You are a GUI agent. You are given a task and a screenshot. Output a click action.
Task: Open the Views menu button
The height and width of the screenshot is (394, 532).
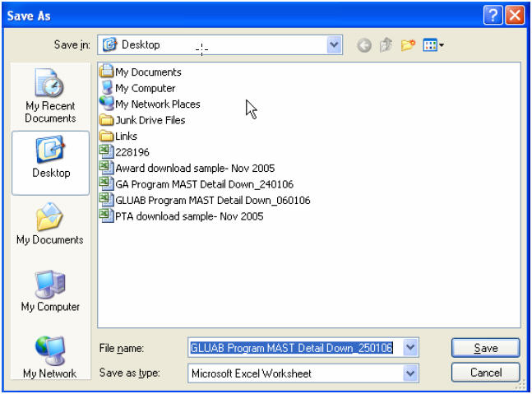433,46
